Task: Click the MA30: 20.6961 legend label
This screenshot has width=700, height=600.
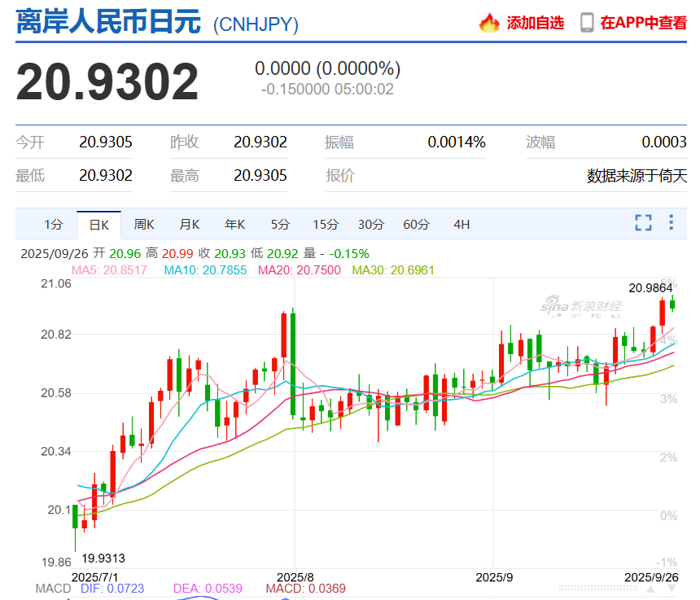Action: pos(393,270)
